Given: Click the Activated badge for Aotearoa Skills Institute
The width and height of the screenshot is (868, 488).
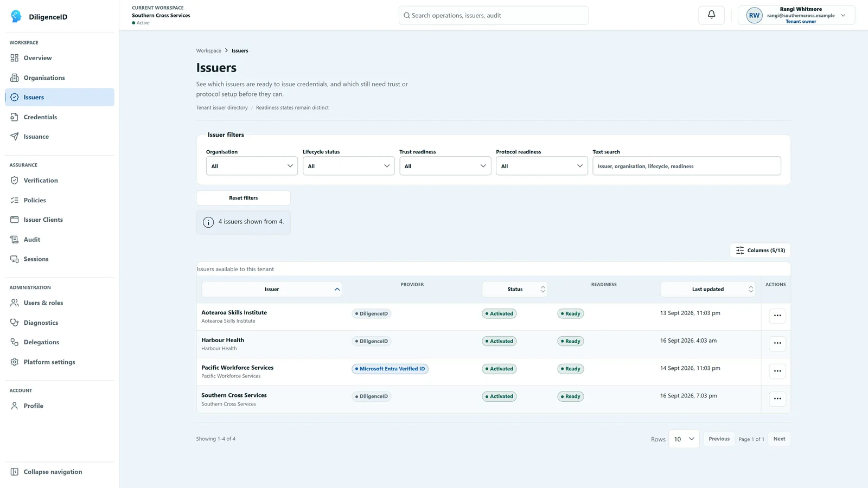Looking at the screenshot, I should 499,313.
